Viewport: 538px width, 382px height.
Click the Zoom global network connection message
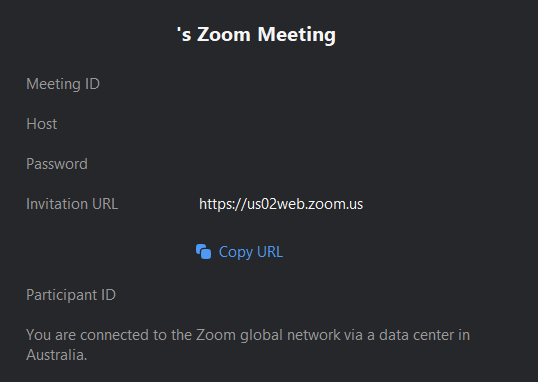coord(248,345)
